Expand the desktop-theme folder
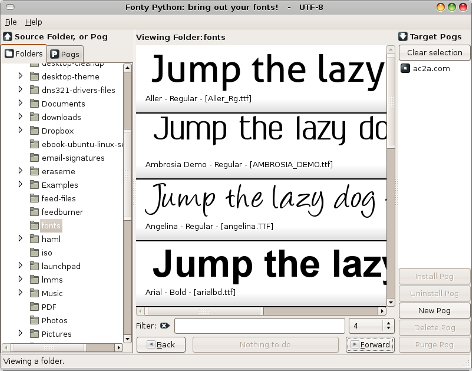Screen dimensions: 472x371 [x=20, y=76]
